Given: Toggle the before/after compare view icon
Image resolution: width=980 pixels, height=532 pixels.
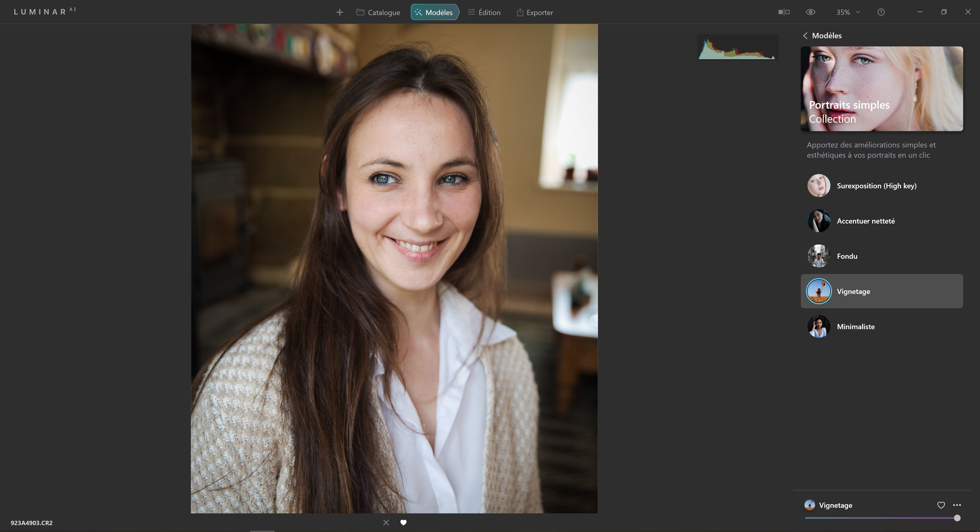Looking at the screenshot, I should click(784, 12).
